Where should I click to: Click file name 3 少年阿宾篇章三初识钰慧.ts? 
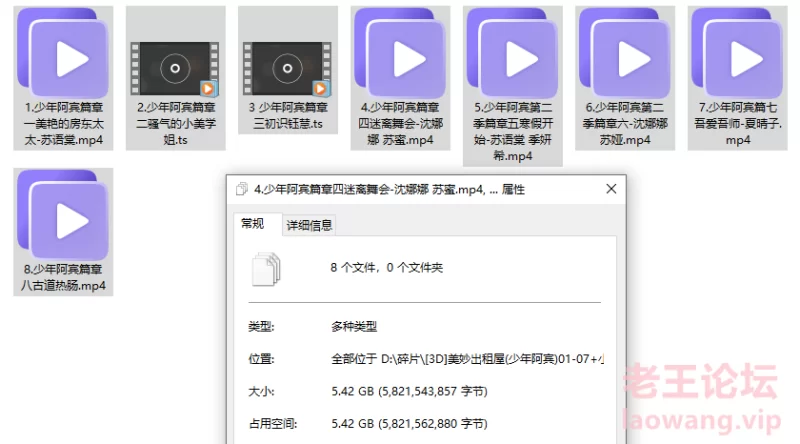click(x=288, y=115)
